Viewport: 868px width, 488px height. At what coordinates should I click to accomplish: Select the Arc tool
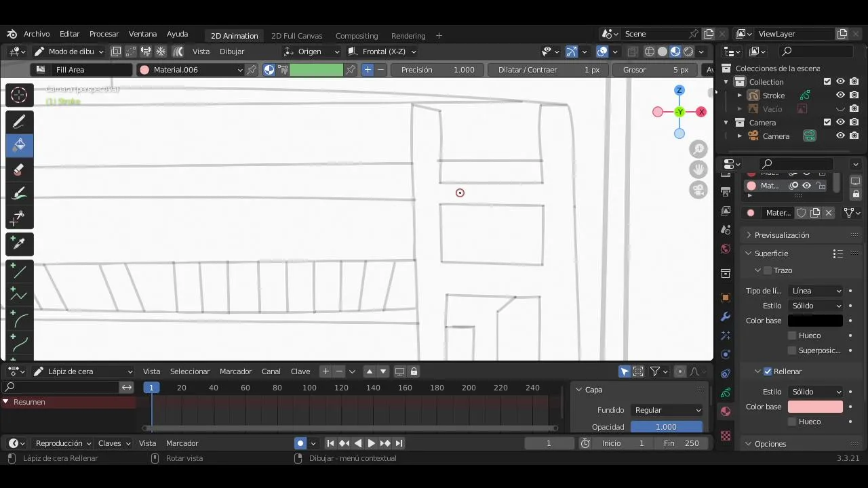[x=19, y=319]
